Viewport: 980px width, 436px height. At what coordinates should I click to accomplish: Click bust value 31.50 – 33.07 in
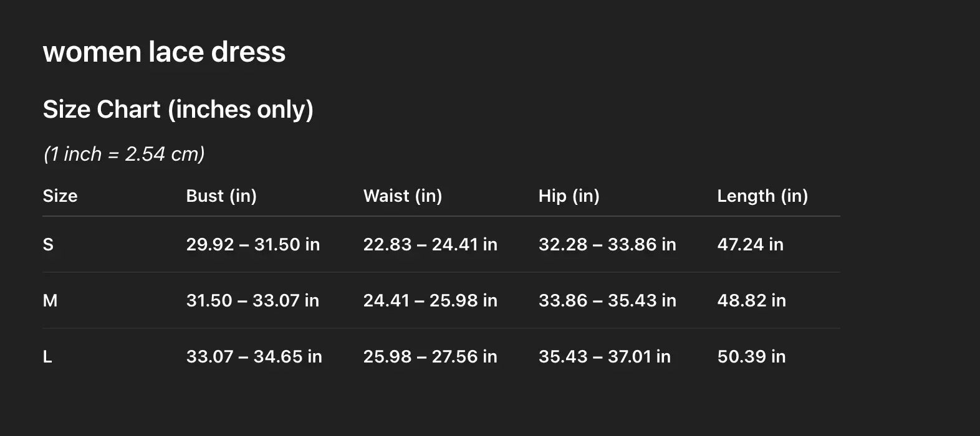252,300
